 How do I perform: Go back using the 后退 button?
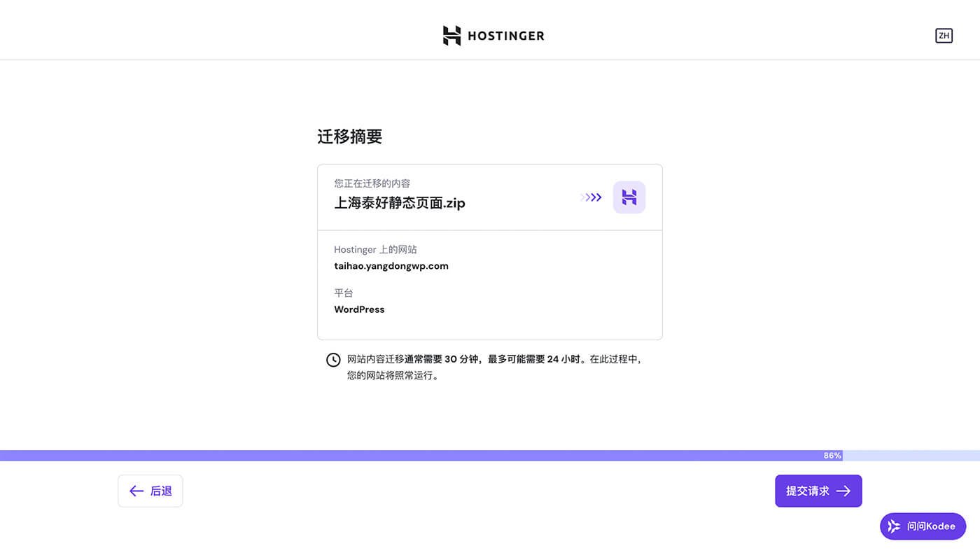(x=150, y=491)
